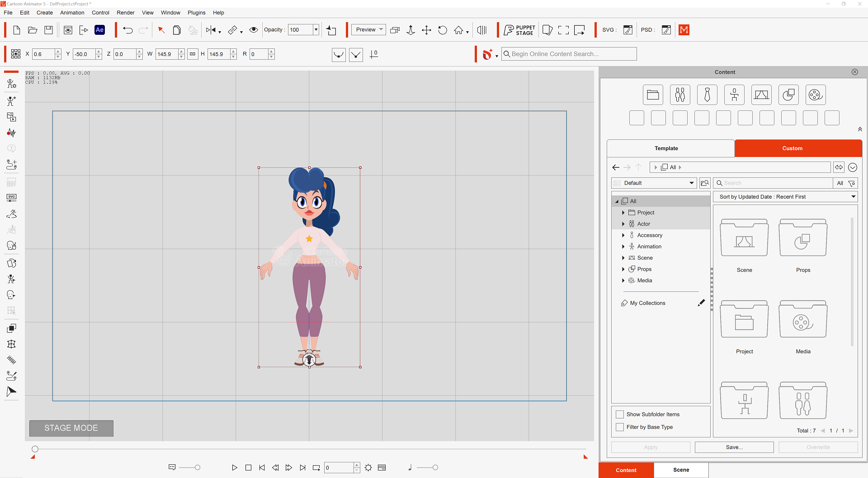Click the After Effects export icon
This screenshot has width=868, height=478.
99,30
